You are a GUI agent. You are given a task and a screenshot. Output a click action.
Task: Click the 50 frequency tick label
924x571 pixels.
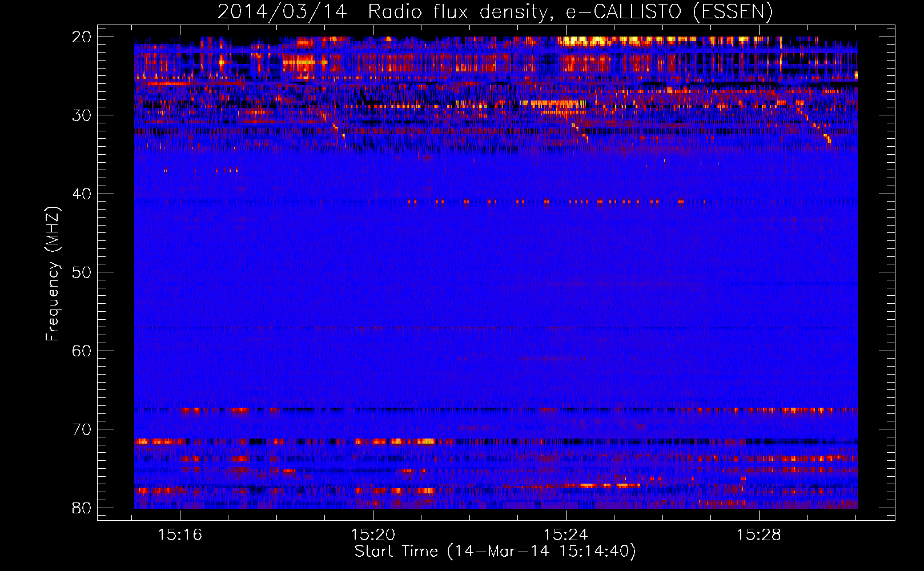point(82,272)
